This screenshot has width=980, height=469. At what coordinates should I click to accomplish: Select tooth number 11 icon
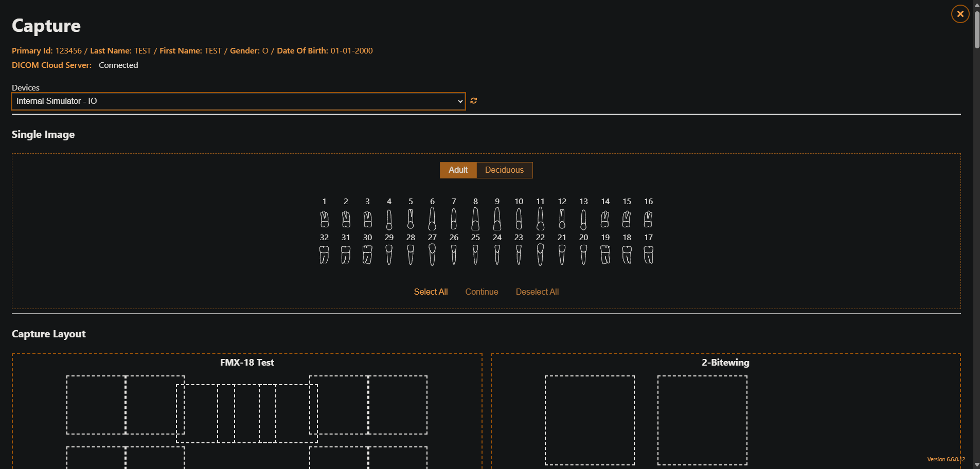tap(540, 219)
